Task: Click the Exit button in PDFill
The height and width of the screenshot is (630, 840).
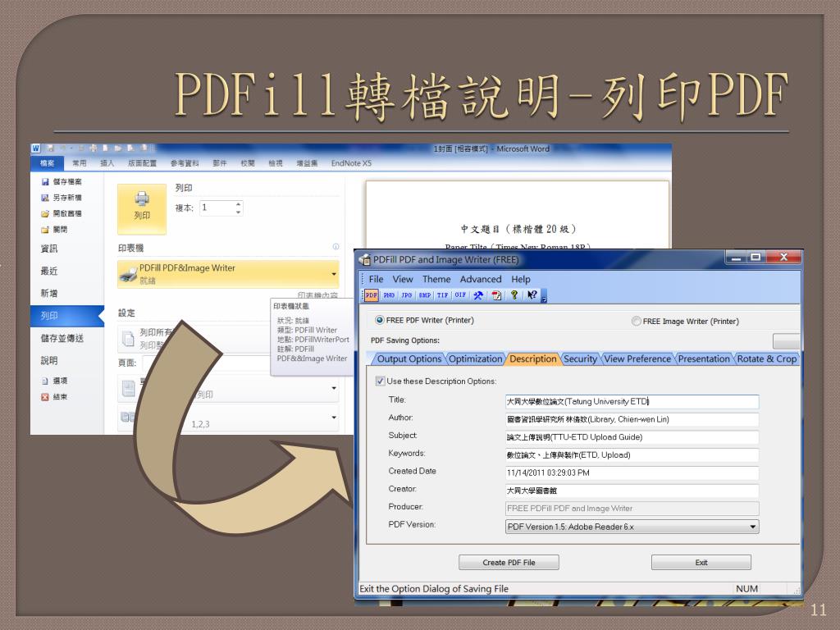Action: tap(701, 563)
